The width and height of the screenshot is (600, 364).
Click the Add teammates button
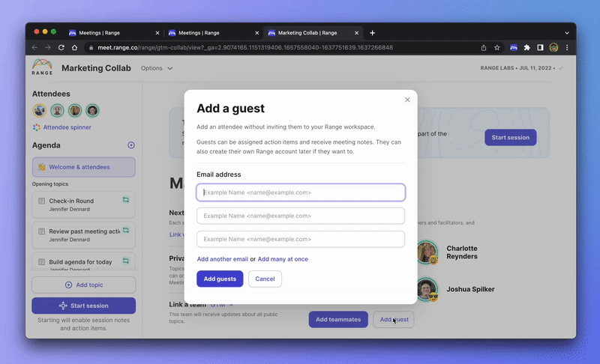pyautogui.click(x=338, y=319)
